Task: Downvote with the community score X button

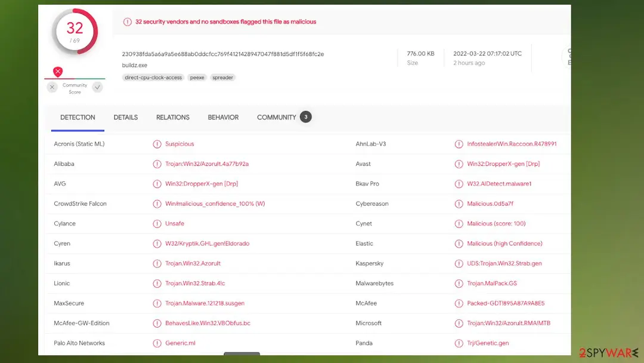Action: 52,87
